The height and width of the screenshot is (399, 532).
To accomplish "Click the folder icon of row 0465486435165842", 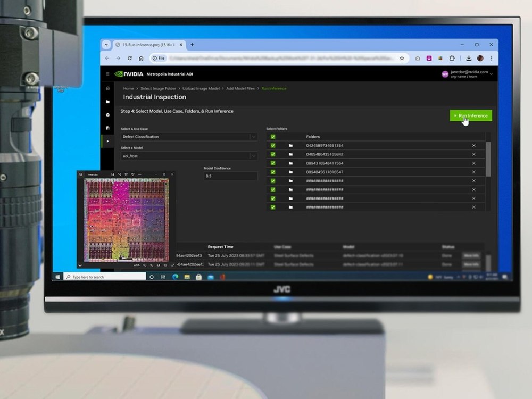I will tap(290, 154).
